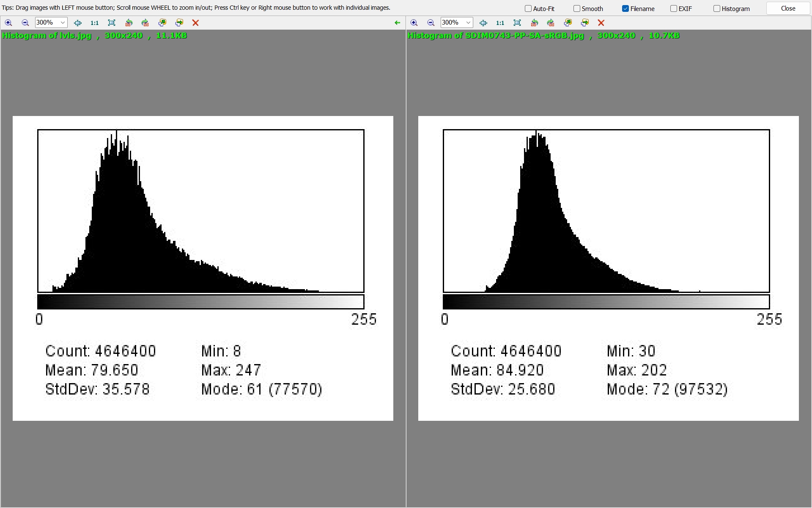Enable the EXIF info checkbox

pos(674,8)
